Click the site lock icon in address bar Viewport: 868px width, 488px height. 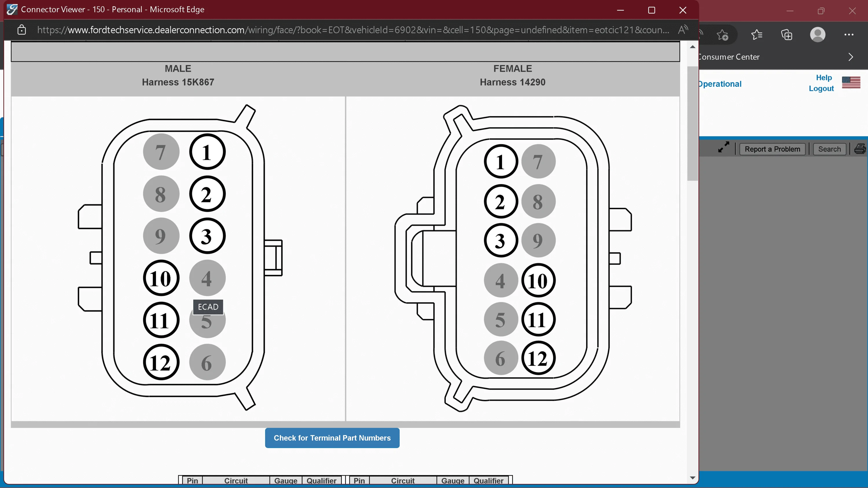(22, 30)
